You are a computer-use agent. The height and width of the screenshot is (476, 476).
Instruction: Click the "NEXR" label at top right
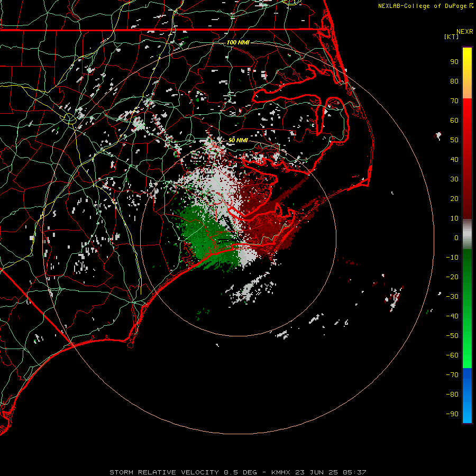click(x=465, y=32)
